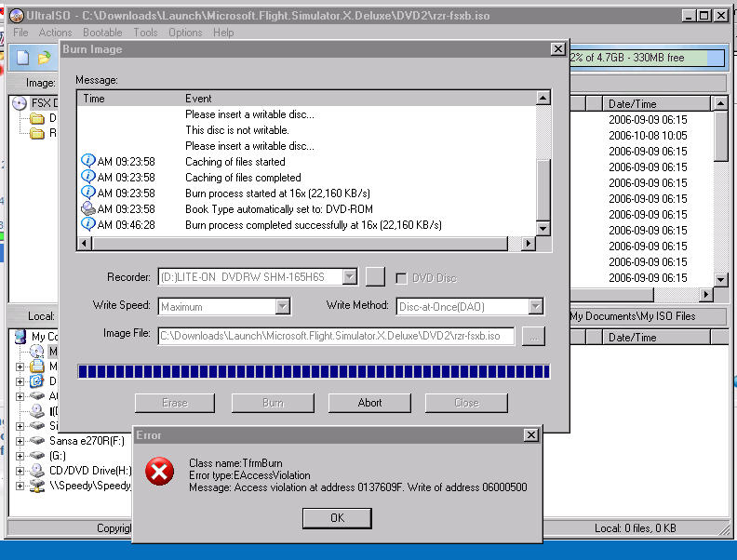The width and height of the screenshot is (737, 560).
Task: Click the message log scroll left arrow
Action: (85, 244)
